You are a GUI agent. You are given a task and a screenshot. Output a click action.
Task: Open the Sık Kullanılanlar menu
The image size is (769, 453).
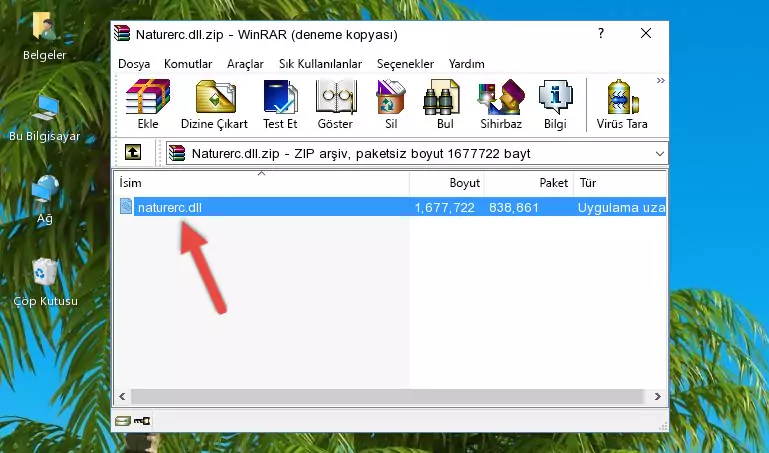[x=320, y=64]
